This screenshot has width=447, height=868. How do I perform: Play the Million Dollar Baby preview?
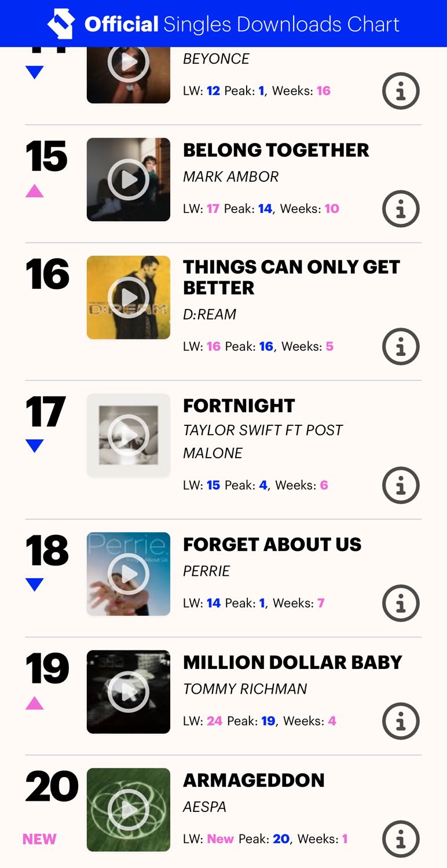coord(129,692)
